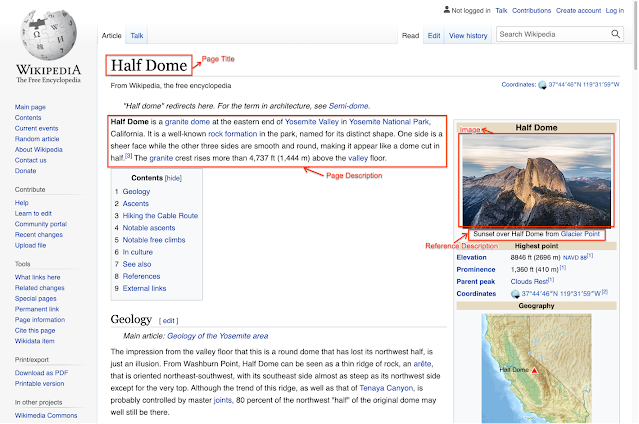Image resolution: width=639 pixels, height=424 pixels.
Task: Jump to Notable ascents in contents
Action: click(149, 228)
